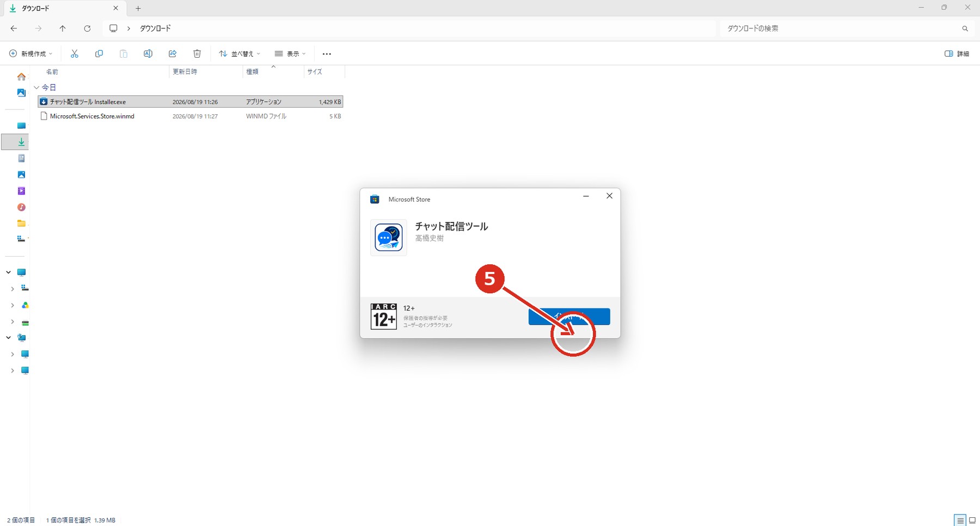The width and height of the screenshot is (980, 526).
Task: Click the 高橋史樹 publisher name in dialog
Action: pyautogui.click(x=430, y=238)
